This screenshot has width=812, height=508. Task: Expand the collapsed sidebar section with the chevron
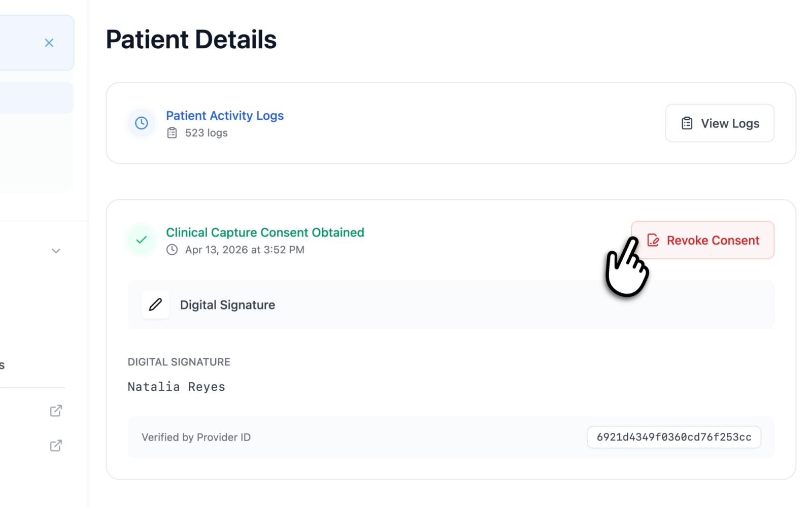[56, 251]
